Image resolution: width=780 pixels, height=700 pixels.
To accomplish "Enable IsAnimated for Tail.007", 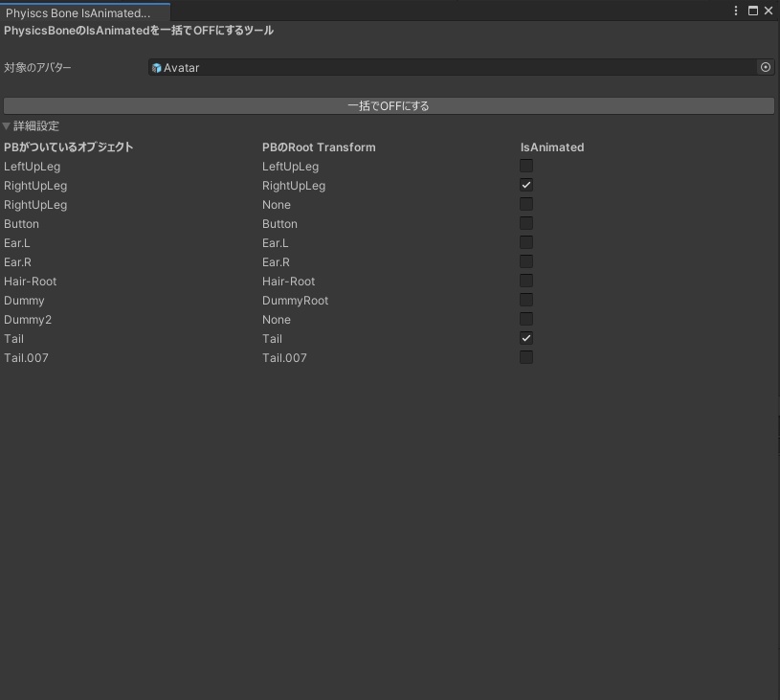I will 525,357.
